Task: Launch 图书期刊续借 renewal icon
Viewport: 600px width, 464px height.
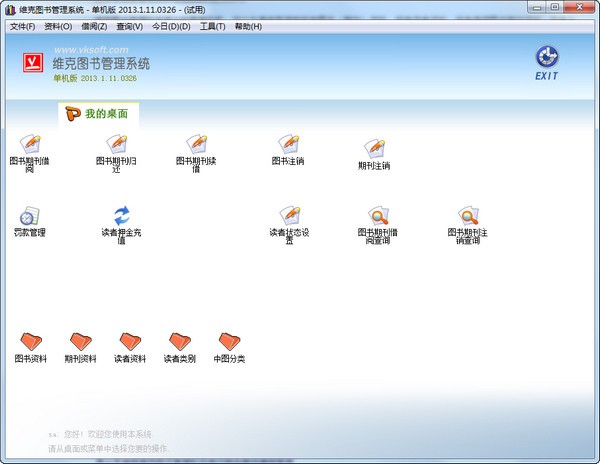Action: tap(196, 143)
